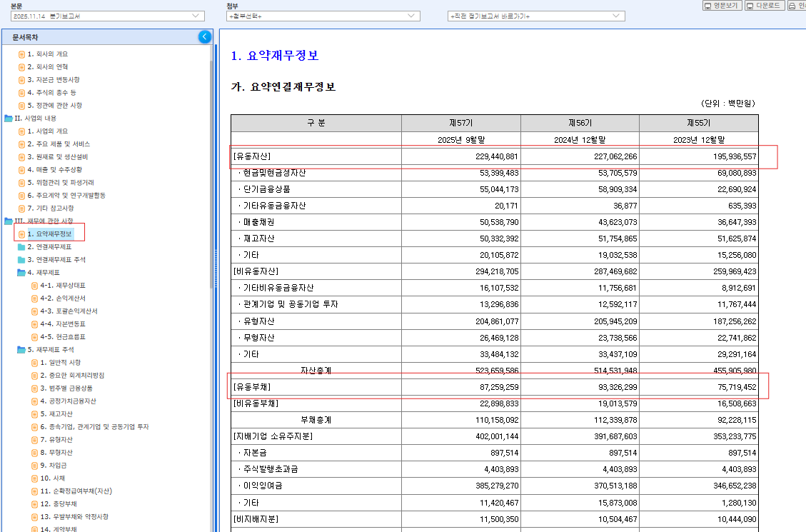This screenshot has height=532, width=806.
Task: Collapse the 4. 재무제표 folder
Action: (21, 272)
